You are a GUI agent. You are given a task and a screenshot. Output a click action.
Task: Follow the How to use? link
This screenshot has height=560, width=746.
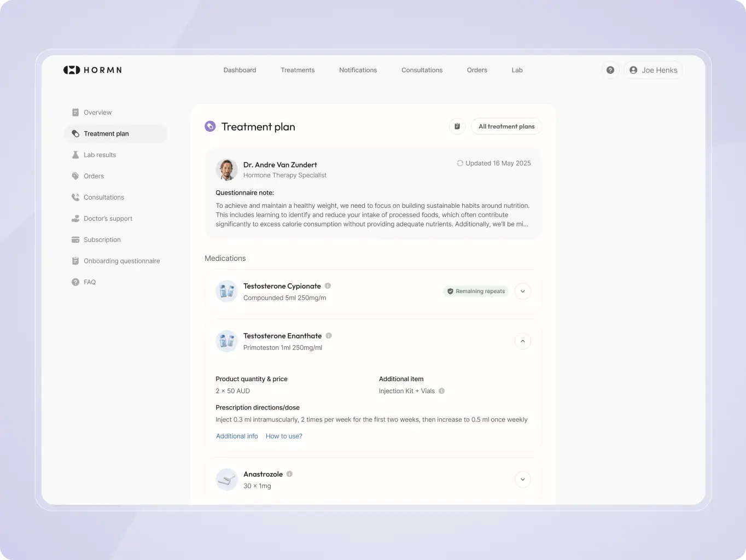(x=284, y=436)
